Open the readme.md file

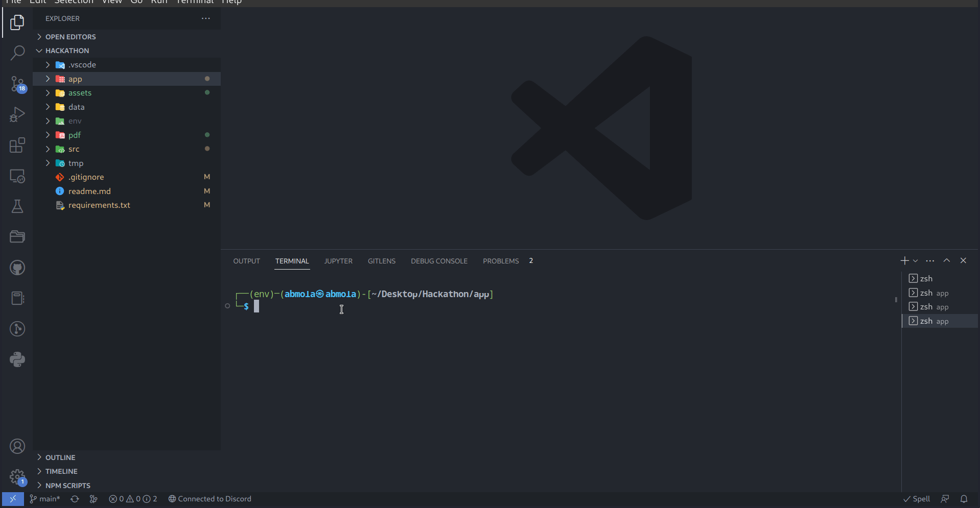click(127, 191)
